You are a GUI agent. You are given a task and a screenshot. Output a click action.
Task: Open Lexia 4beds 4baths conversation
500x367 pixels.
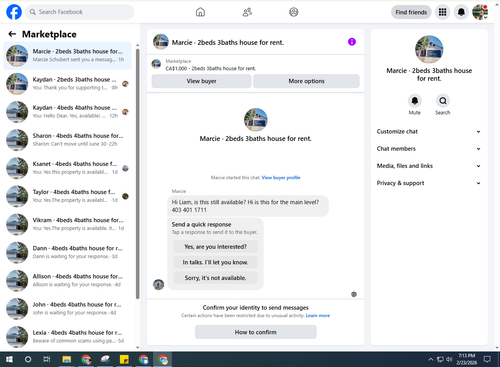pyautogui.click(x=67, y=337)
